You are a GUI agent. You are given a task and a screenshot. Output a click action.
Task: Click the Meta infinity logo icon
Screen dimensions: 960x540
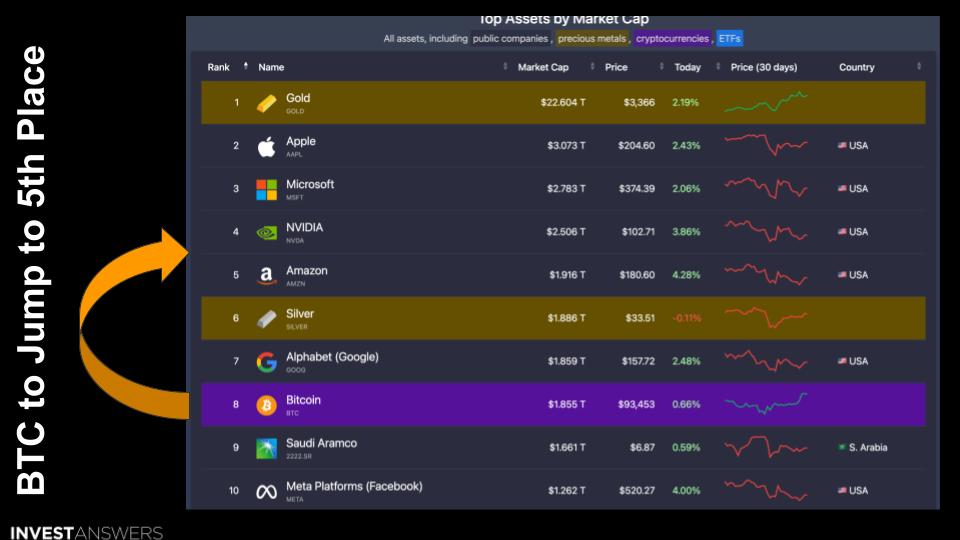tap(266, 492)
